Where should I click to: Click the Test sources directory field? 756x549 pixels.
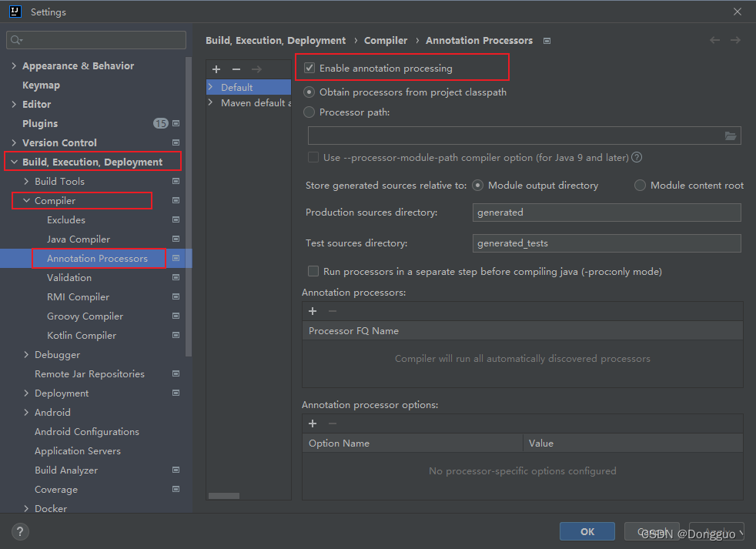point(607,243)
